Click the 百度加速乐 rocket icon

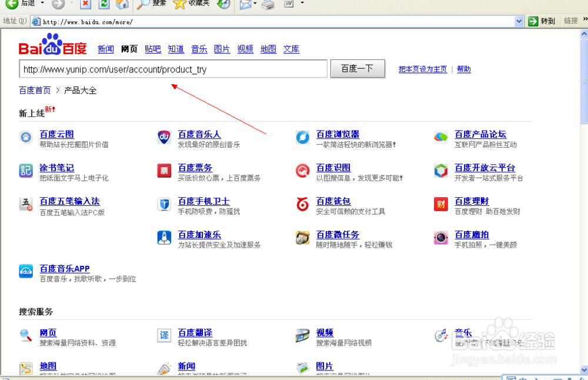point(164,238)
